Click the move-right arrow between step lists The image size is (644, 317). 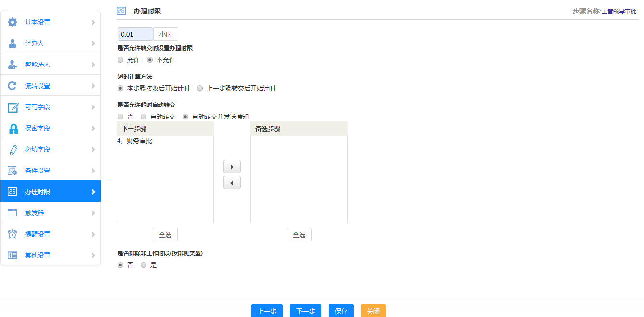(232, 167)
